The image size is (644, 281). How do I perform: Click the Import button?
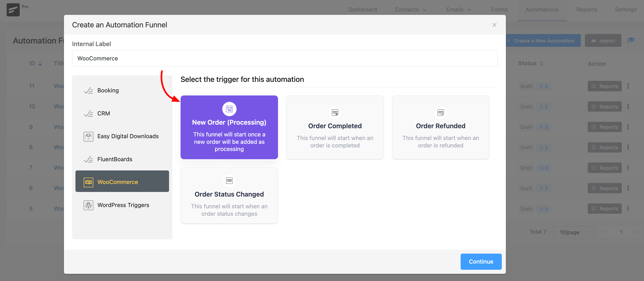tap(603, 40)
